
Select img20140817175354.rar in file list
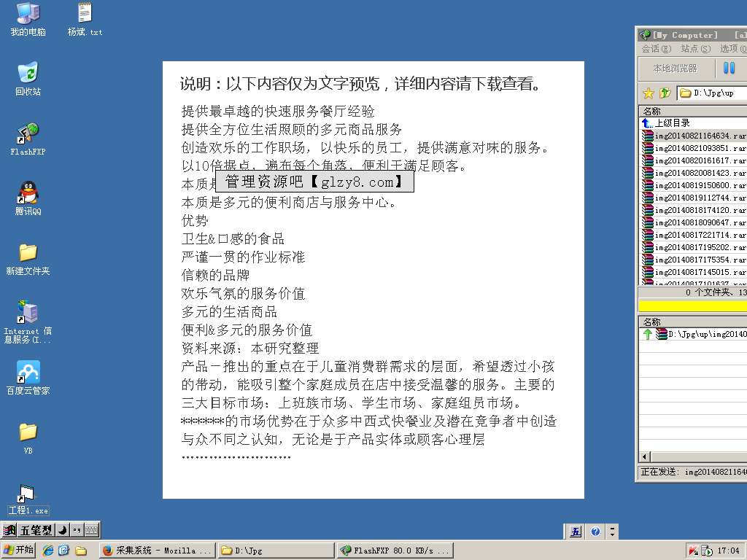694,260
